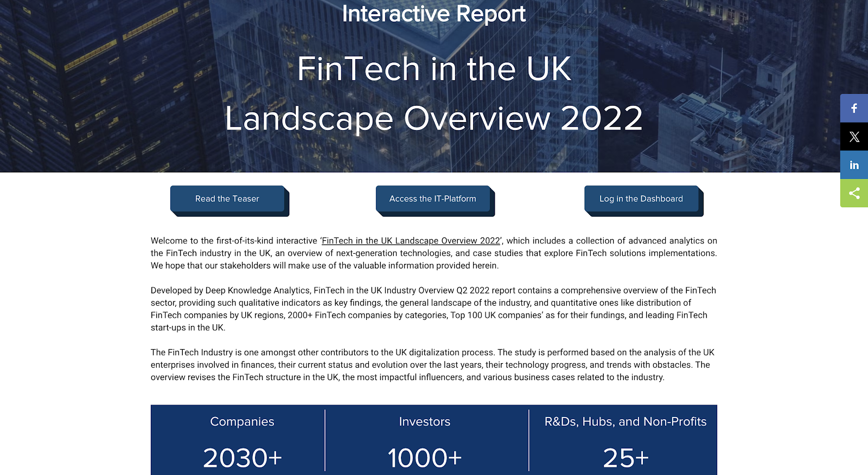Open the green ShareThis share icon
868x475 pixels.
[854, 193]
